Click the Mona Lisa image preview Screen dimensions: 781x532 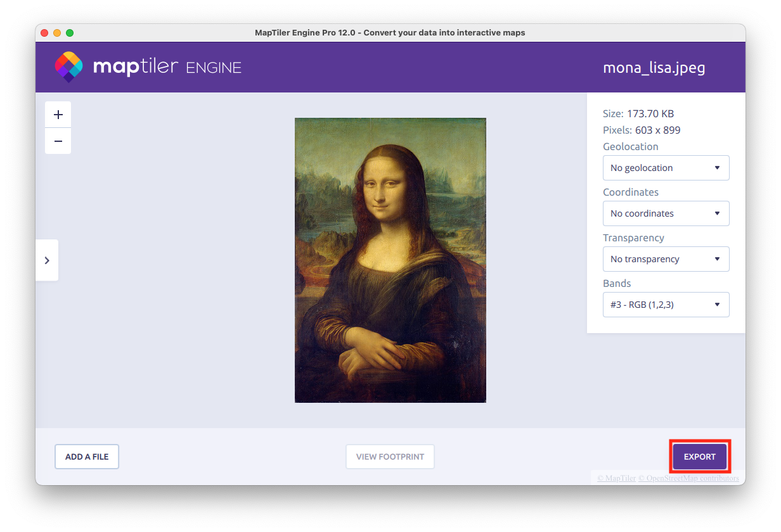[x=390, y=260]
